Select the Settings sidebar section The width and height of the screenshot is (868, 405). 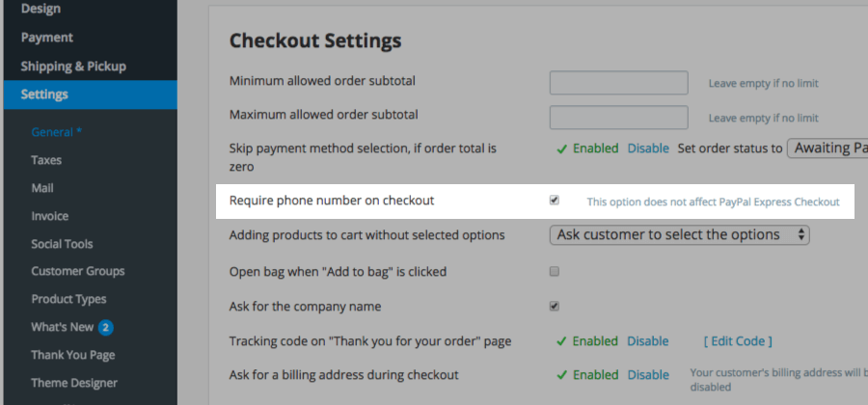point(44,94)
